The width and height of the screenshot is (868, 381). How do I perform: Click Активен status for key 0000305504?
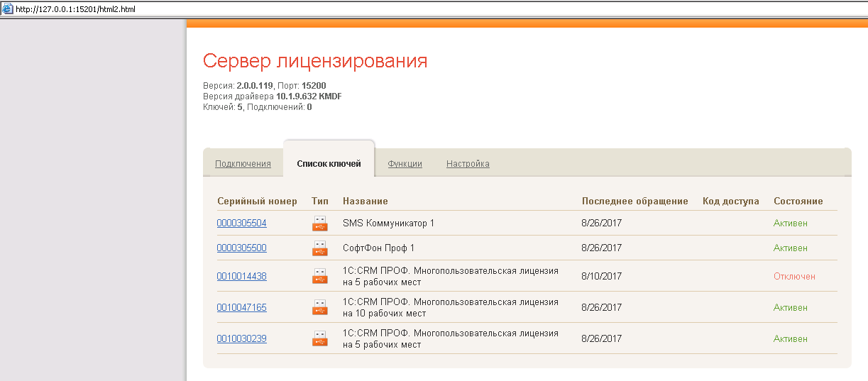pos(791,223)
